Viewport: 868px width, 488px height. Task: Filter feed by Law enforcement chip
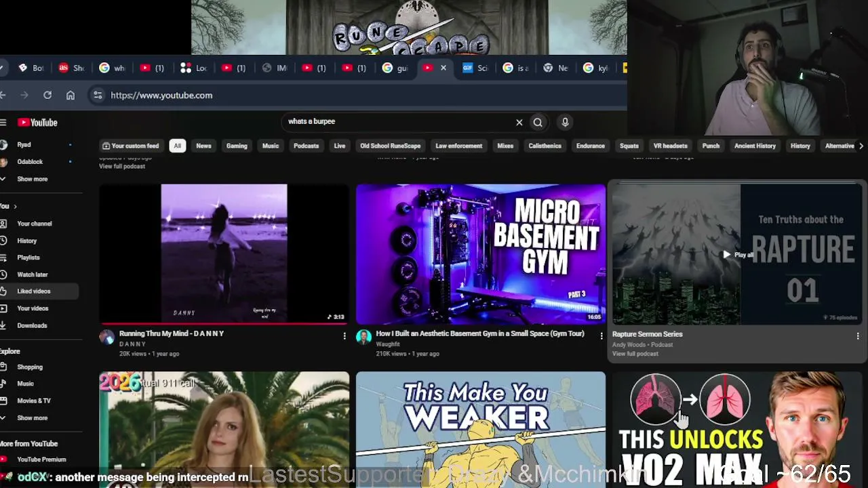click(458, 146)
